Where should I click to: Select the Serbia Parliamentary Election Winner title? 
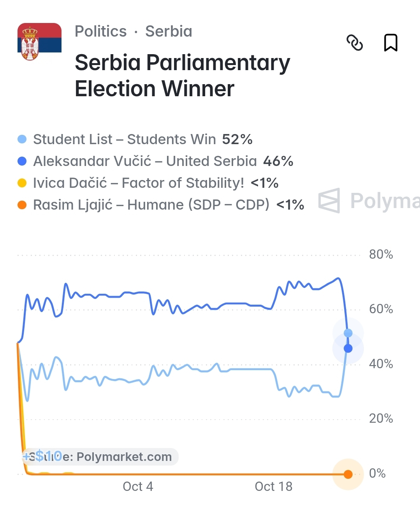(183, 75)
